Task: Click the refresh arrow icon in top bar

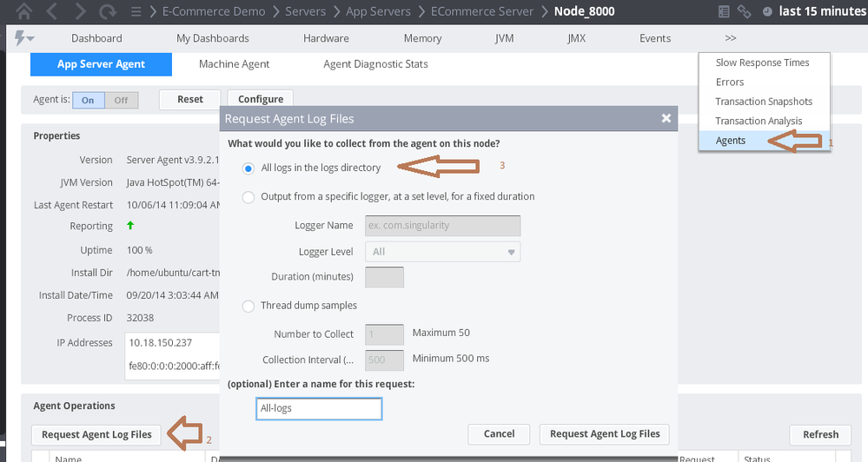Action: (107, 12)
